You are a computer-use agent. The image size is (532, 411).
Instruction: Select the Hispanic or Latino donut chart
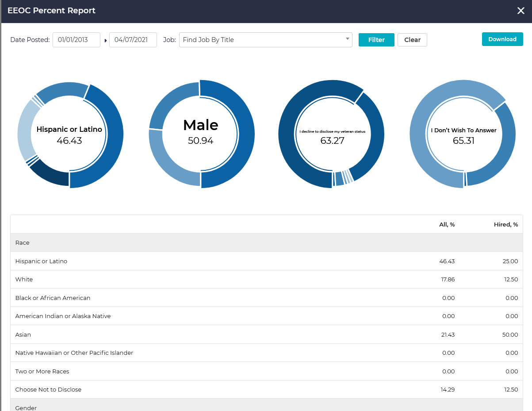(69, 134)
